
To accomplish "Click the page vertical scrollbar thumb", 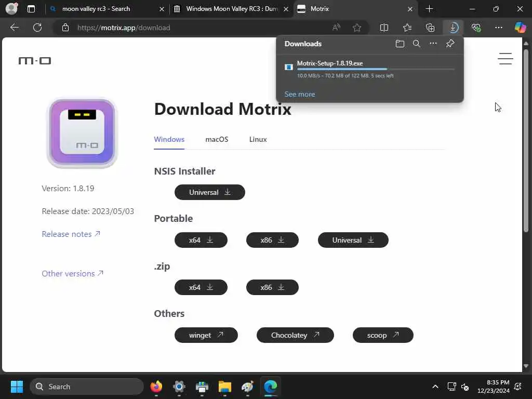I will 526,141.
